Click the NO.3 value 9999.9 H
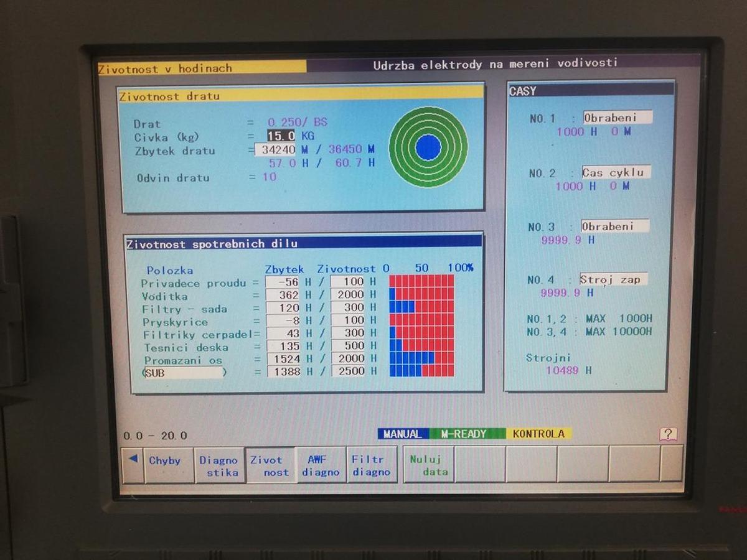 point(568,240)
